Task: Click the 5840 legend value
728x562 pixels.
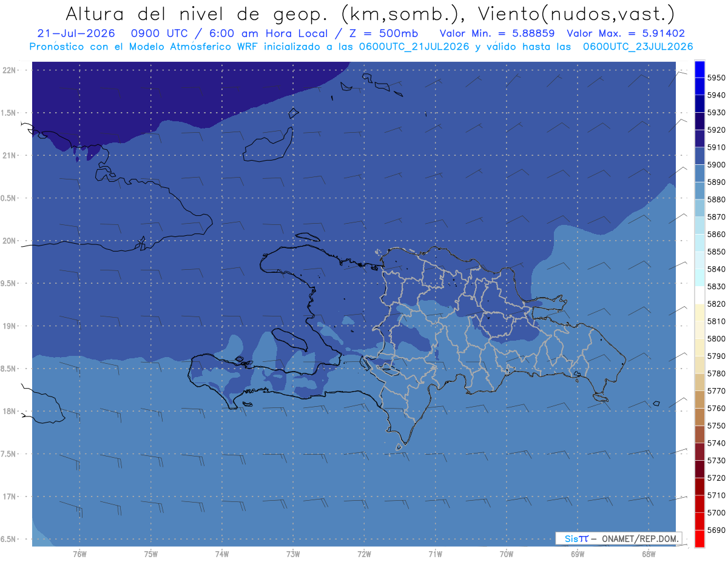Action: pos(716,269)
